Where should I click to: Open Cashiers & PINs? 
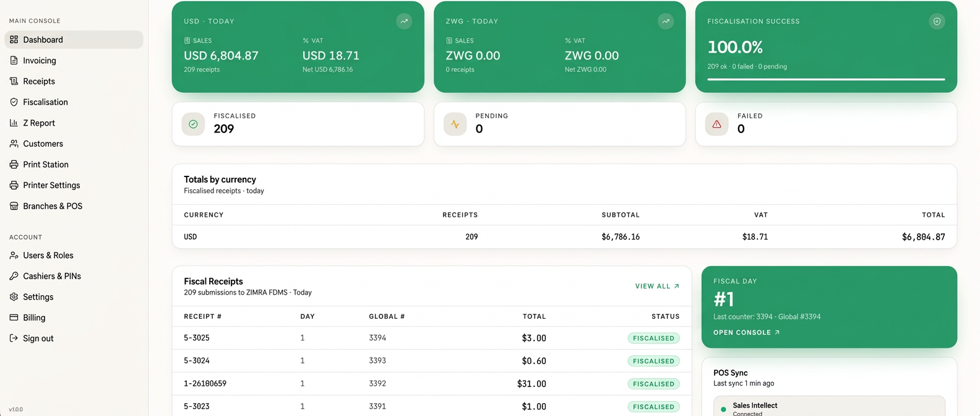click(x=74, y=276)
